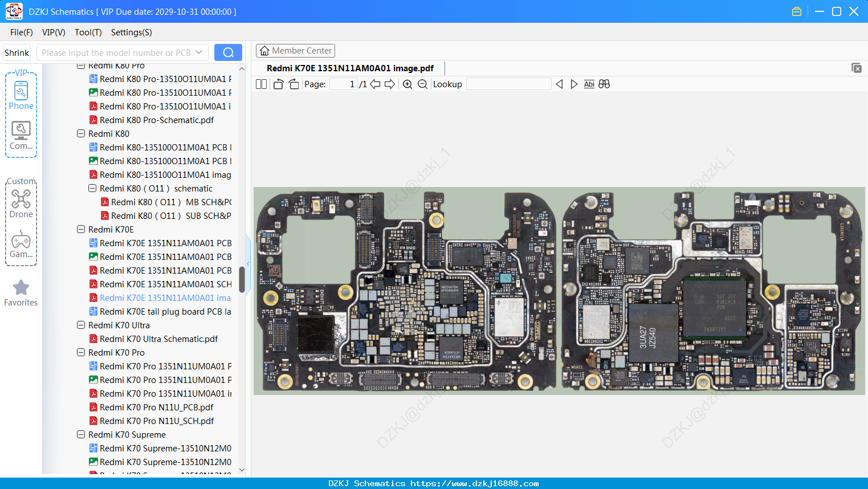868x489 pixels.
Task: Zoom out of the PDF
Action: pyautogui.click(x=422, y=84)
